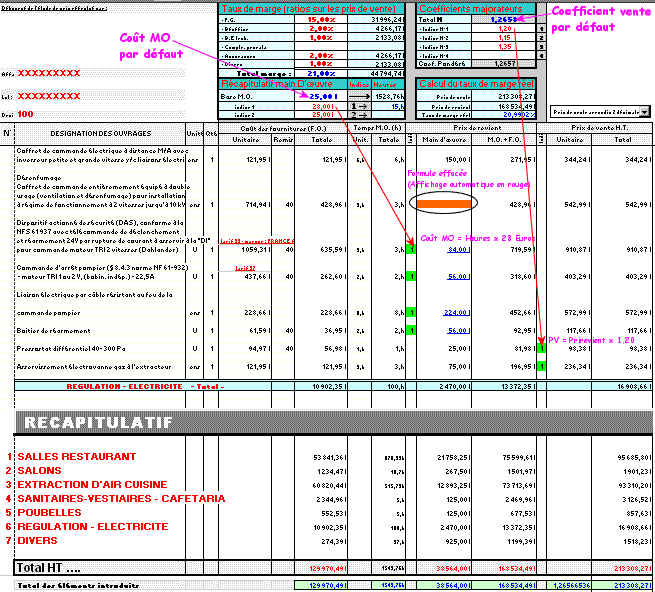Click the F.G. 15,00% margin cell
Image resolution: width=655 pixels, height=592 pixels.
[x=320, y=19]
